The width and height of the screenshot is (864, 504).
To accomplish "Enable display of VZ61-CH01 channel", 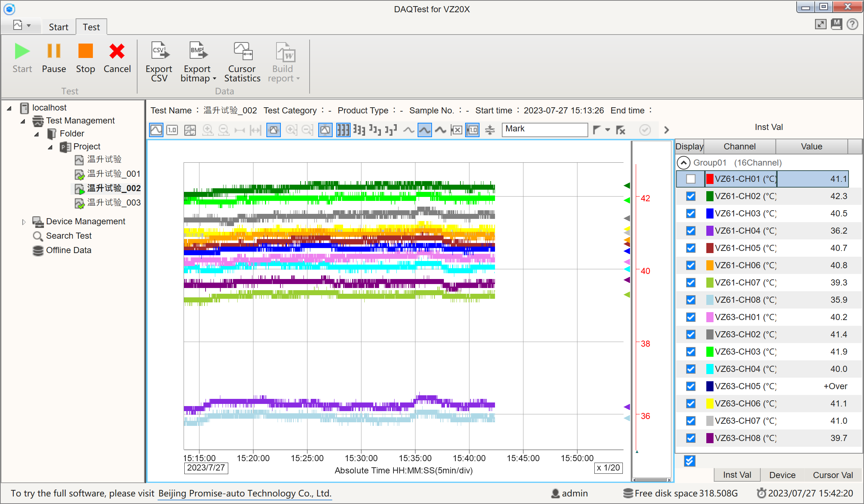I will [x=690, y=179].
